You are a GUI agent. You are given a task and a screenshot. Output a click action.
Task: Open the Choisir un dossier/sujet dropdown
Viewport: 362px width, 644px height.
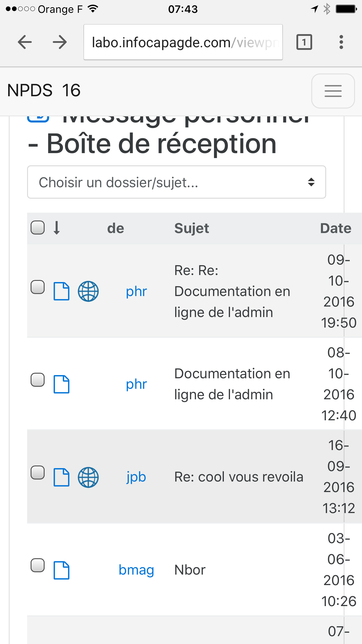pos(176,182)
